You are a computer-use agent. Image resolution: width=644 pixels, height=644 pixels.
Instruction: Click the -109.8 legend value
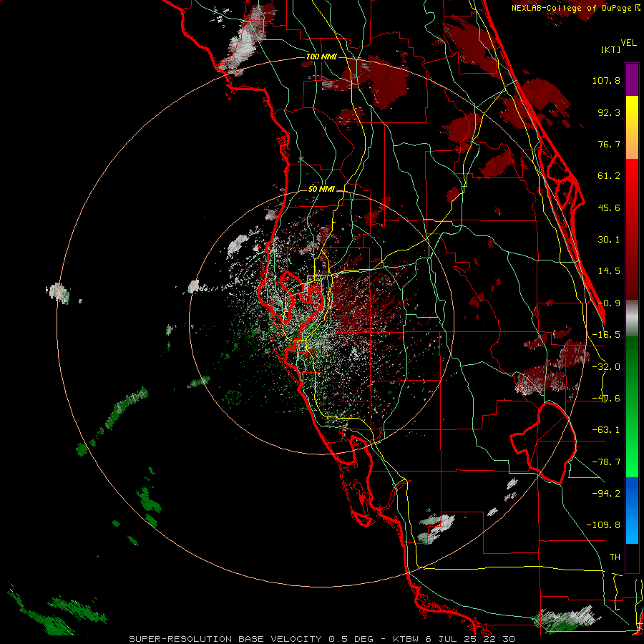pyautogui.click(x=603, y=525)
